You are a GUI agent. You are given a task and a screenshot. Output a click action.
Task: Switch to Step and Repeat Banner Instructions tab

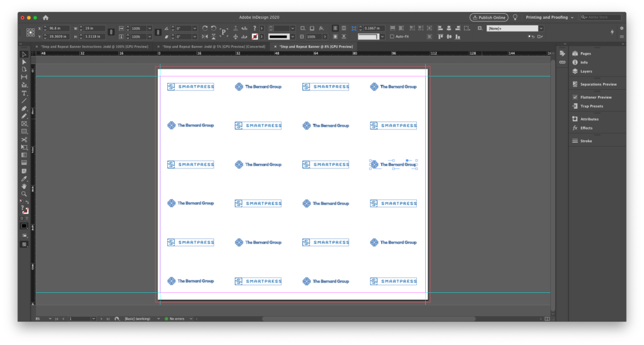[x=94, y=47]
